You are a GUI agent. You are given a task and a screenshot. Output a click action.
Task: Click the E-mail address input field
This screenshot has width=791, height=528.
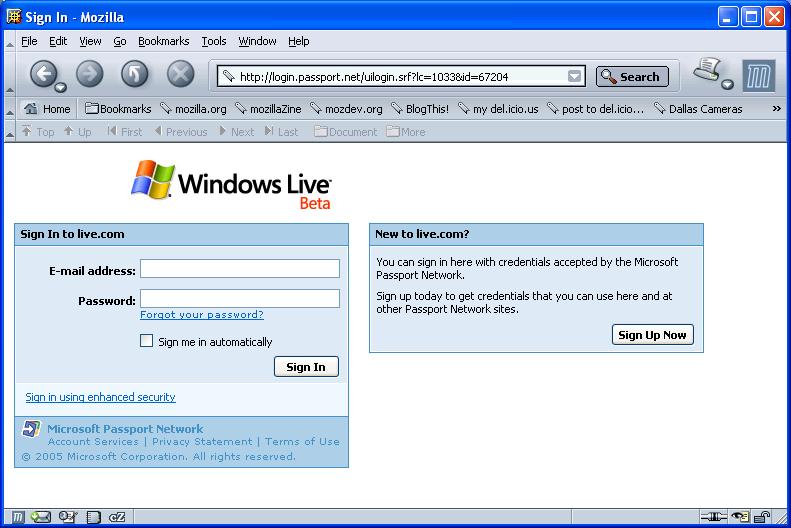point(240,268)
